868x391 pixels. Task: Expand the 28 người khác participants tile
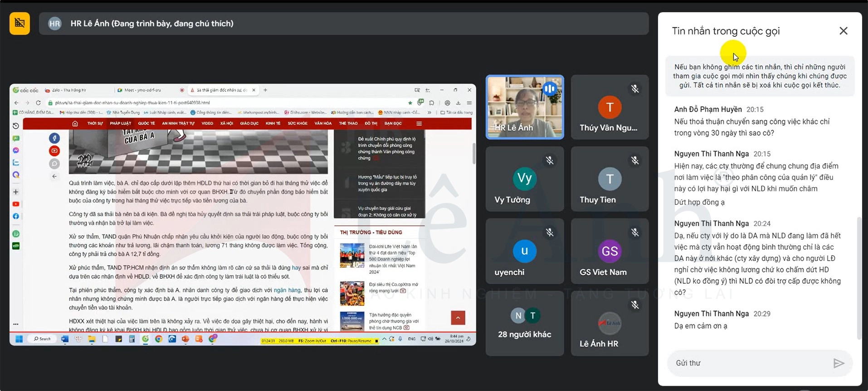pos(525,323)
